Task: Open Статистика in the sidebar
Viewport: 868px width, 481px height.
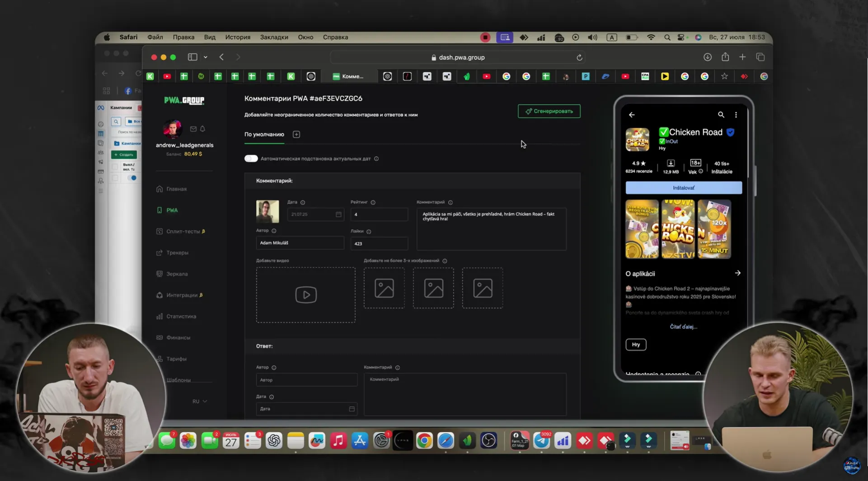Action: pyautogui.click(x=177, y=316)
